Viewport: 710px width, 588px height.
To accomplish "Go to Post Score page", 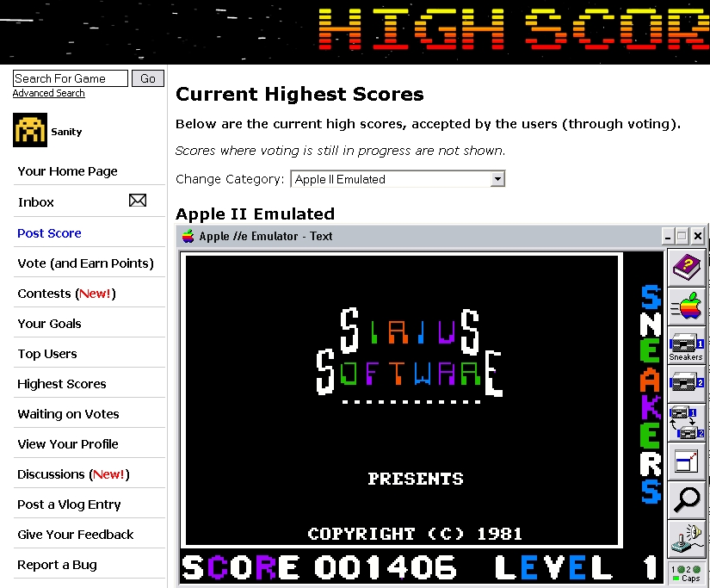I will coord(49,233).
